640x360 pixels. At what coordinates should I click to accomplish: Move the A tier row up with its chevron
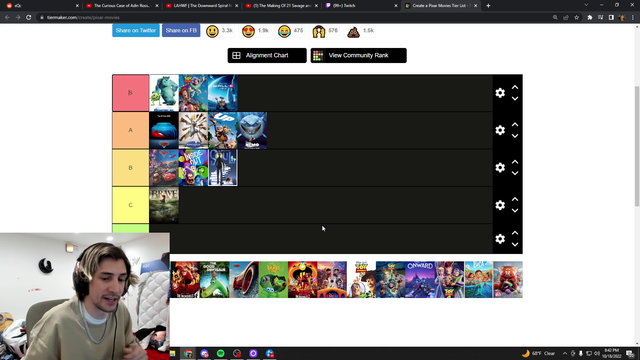click(515, 124)
